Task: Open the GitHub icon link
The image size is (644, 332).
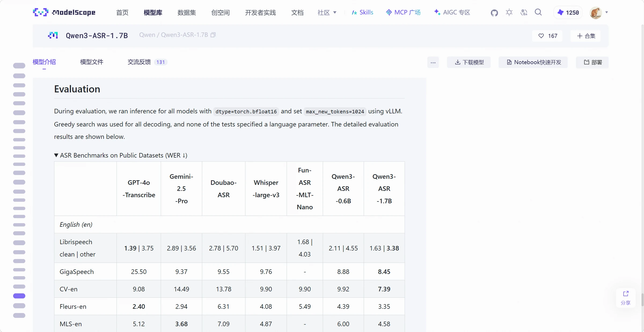Action: pyautogui.click(x=494, y=13)
